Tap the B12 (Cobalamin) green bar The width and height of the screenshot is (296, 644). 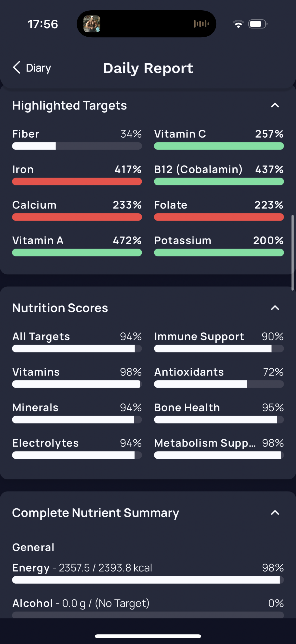point(219,182)
